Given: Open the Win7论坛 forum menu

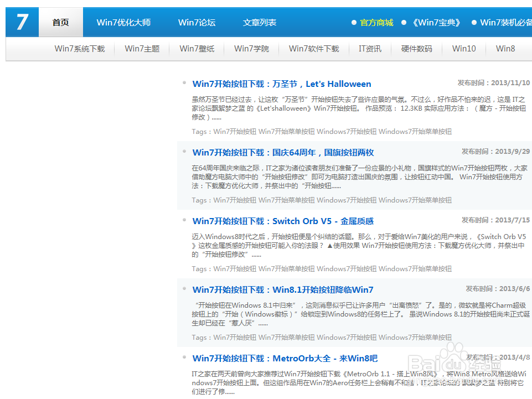Looking at the screenshot, I should (197, 22).
